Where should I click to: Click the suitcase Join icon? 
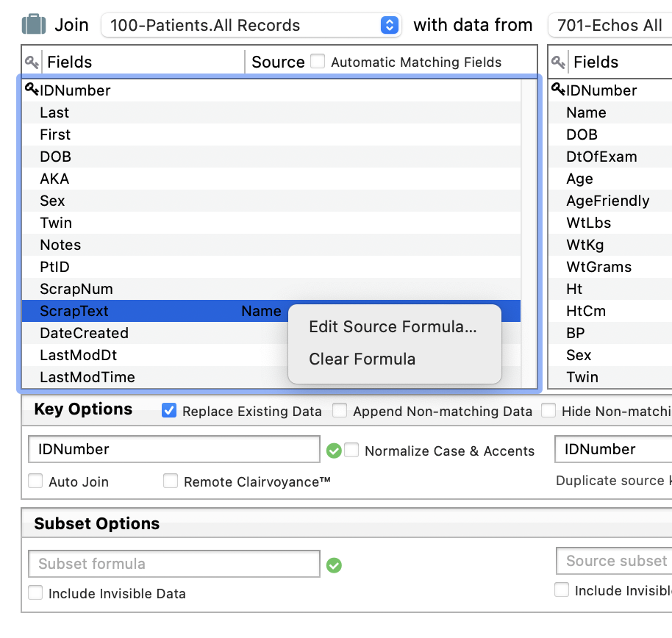34,25
